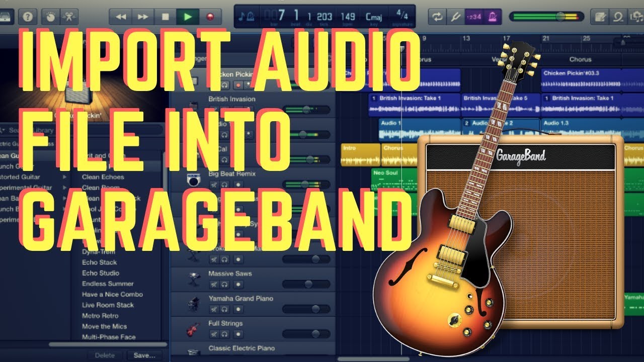Select Live Room Stack patch
The height and width of the screenshot is (362, 644).
[x=108, y=305]
